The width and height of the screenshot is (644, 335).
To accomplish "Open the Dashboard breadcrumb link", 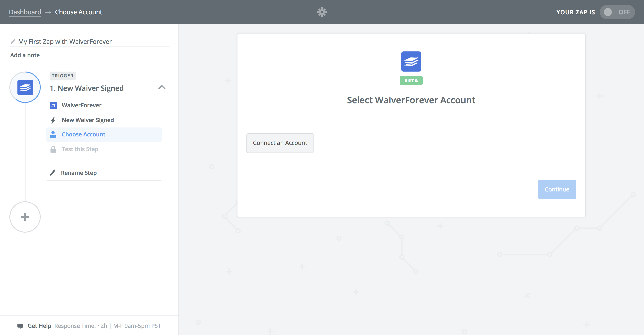I will [x=25, y=12].
